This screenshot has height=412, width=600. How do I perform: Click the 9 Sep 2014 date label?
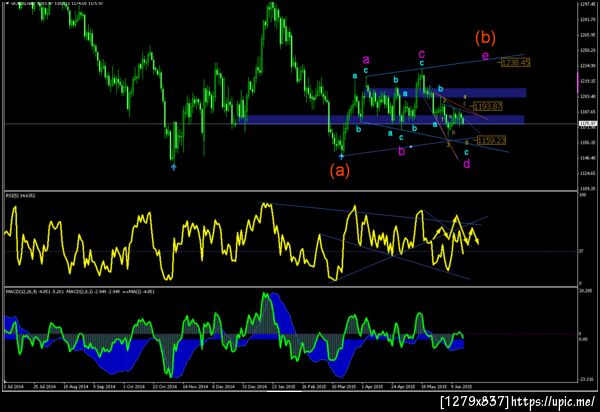click(105, 387)
